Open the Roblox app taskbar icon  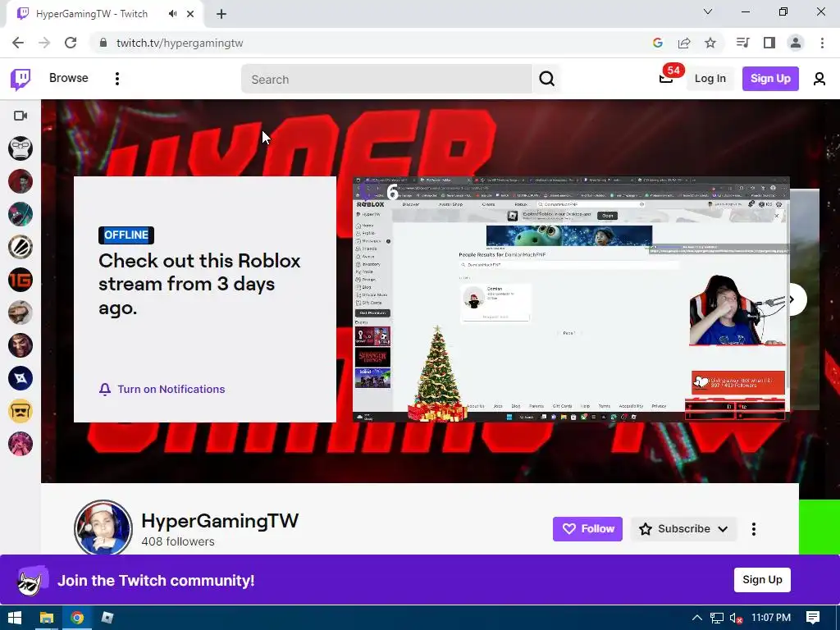coord(107,618)
